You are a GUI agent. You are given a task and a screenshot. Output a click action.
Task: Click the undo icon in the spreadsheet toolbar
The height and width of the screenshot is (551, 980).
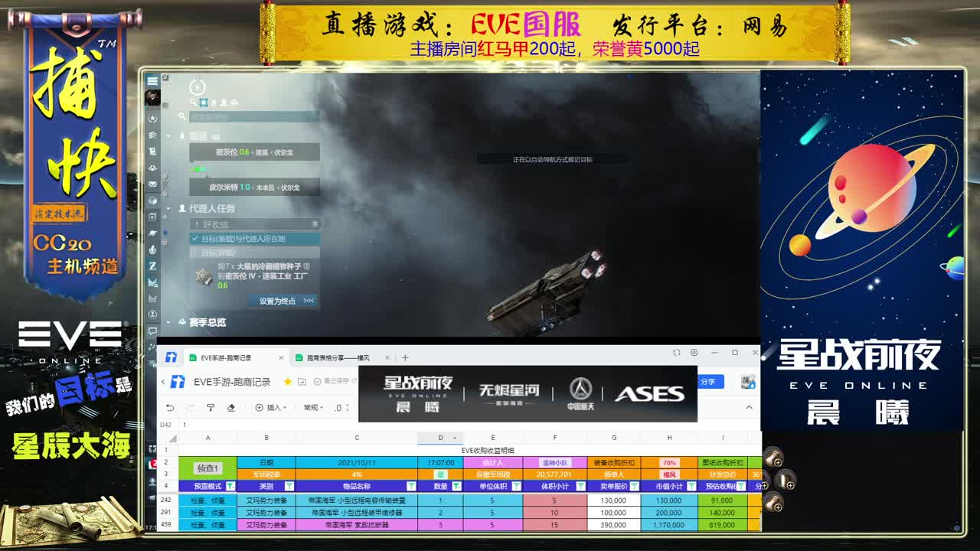(x=170, y=408)
